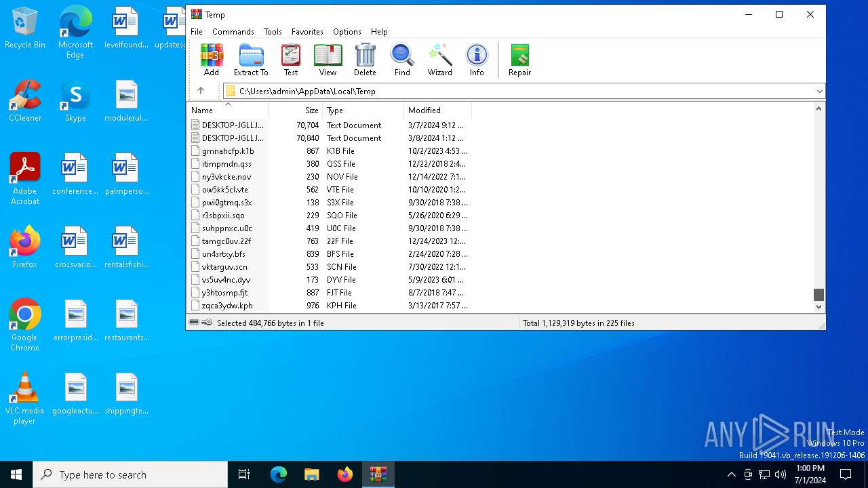This screenshot has width=868, height=488.
Task: Select the Skype desktop shortcut
Action: [x=75, y=101]
